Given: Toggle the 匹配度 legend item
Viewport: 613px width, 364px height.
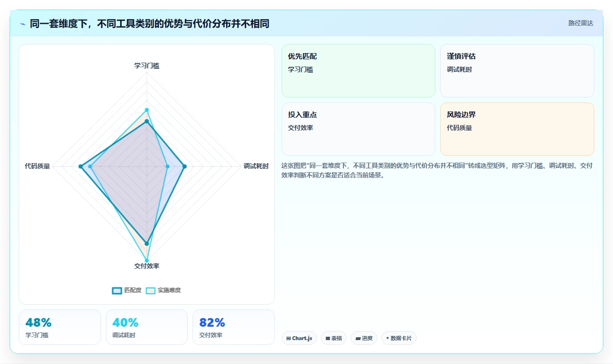Looking at the screenshot, I should [127, 290].
